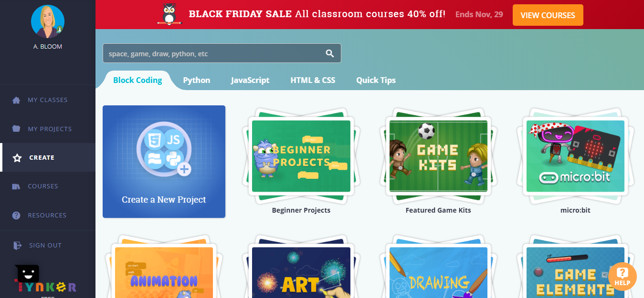This screenshot has height=298, width=644.
Task: Click the Create star icon
Action: [x=17, y=158]
